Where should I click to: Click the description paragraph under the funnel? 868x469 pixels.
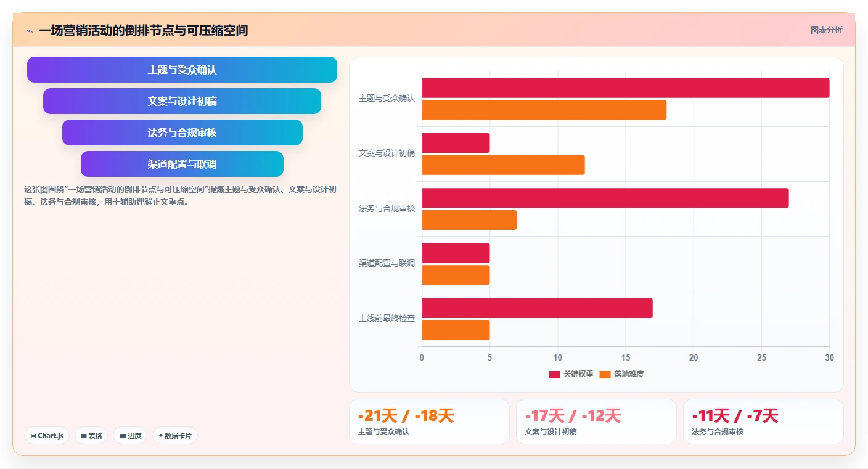point(180,195)
